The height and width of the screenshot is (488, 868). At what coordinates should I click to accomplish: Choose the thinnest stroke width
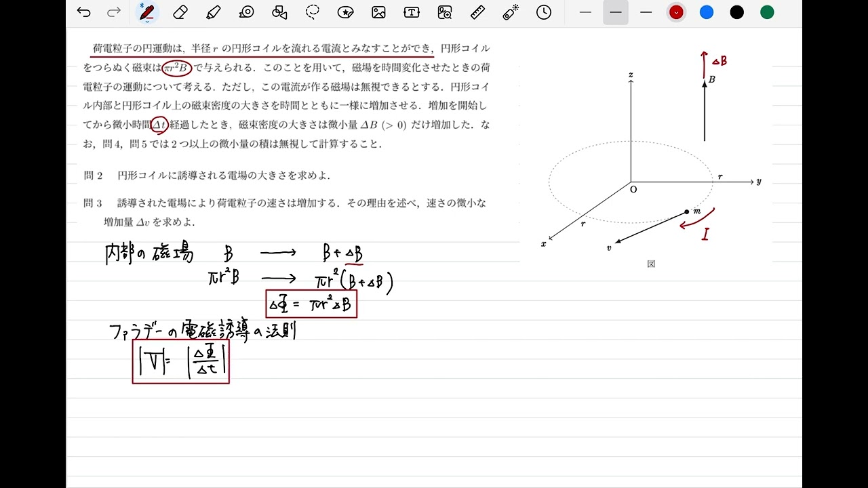pyautogui.click(x=586, y=12)
